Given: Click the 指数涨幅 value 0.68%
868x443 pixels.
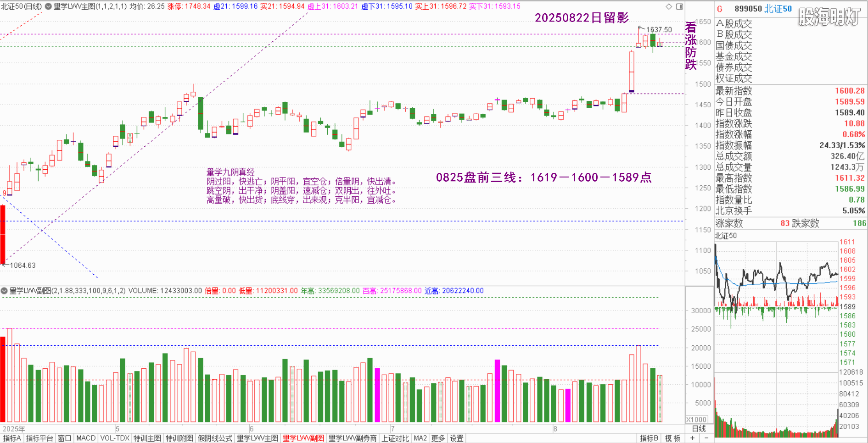Looking at the screenshot, I should coord(854,134).
